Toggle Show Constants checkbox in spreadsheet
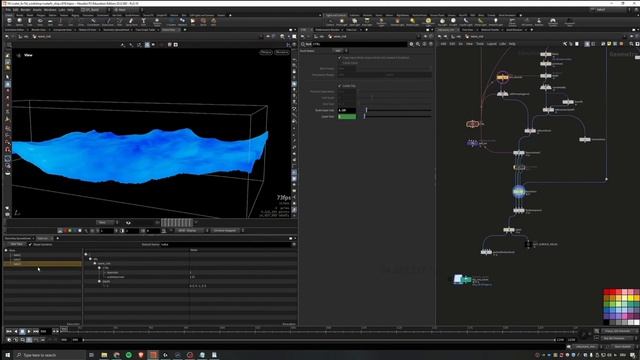The width and height of the screenshot is (640, 360). pos(30,244)
